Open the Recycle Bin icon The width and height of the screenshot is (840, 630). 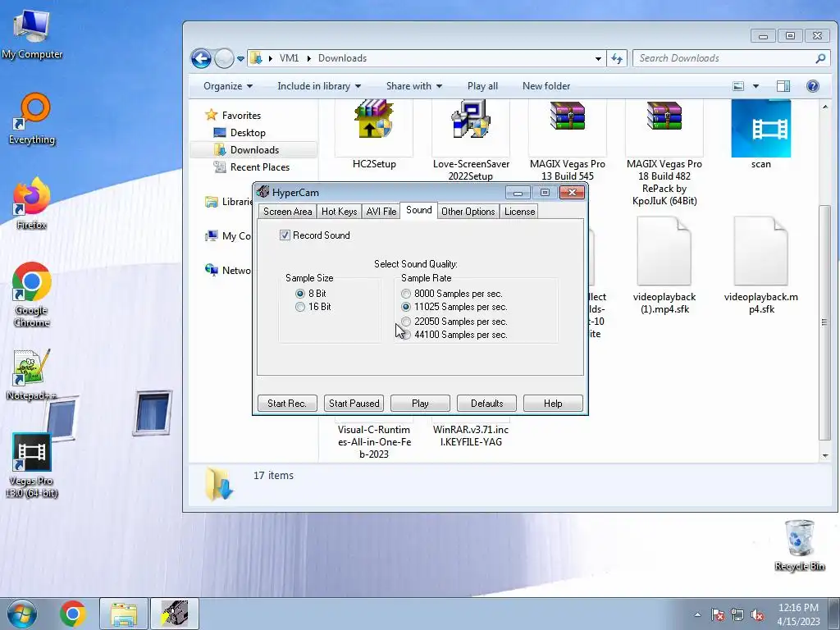tap(799, 545)
